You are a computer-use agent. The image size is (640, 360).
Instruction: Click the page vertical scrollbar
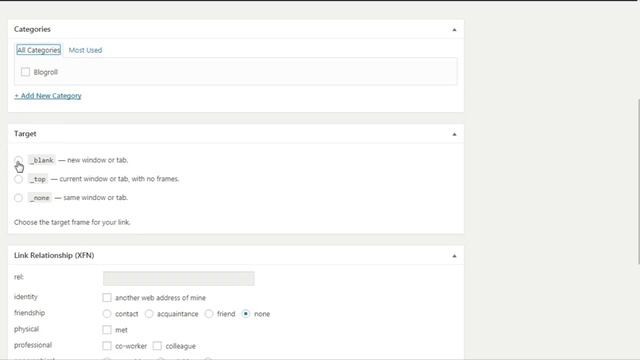pyautogui.click(x=638, y=182)
